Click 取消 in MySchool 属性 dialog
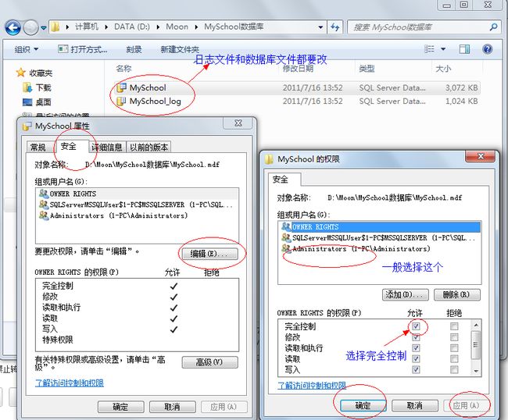 click(x=173, y=407)
